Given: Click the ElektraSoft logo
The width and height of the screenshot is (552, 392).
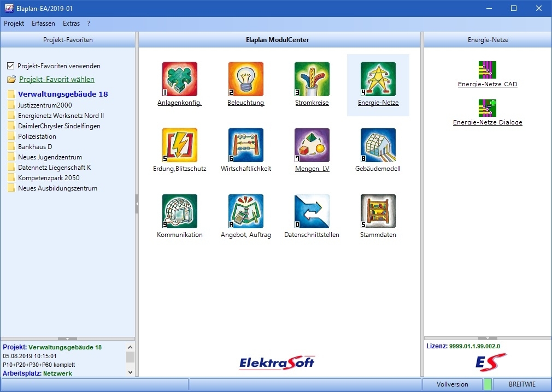Looking at the screenshot, I should pyautogui.click(x=277, y=363).
